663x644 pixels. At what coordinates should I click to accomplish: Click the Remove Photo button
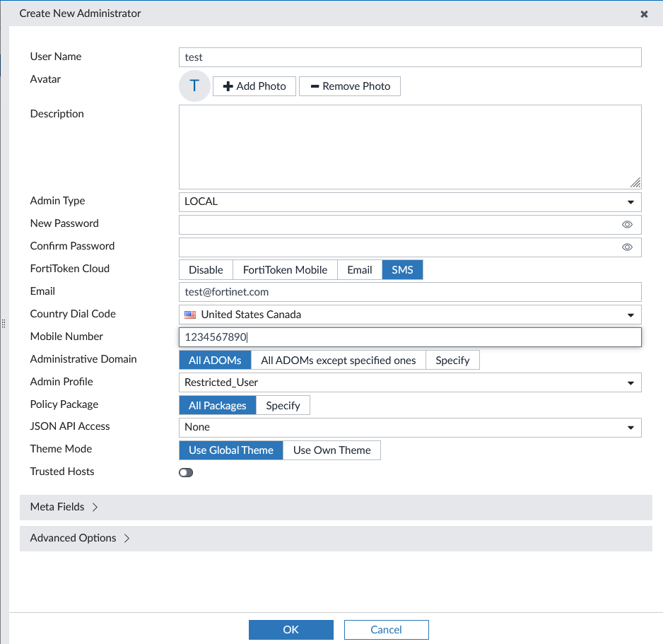[350, 86]
